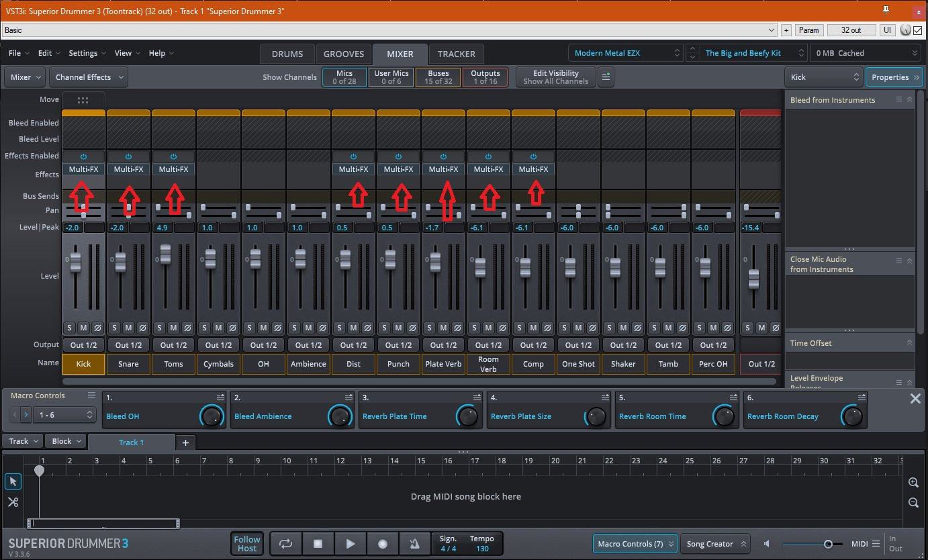Open the Channel Effects dropdown
928x560 pixels.
pyautogui.click(x=89, y=77)
